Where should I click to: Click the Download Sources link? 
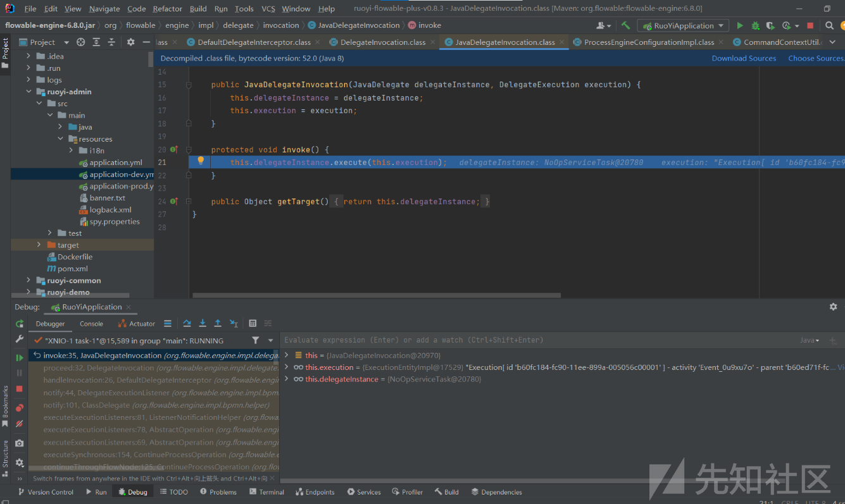tap(744, 58)
